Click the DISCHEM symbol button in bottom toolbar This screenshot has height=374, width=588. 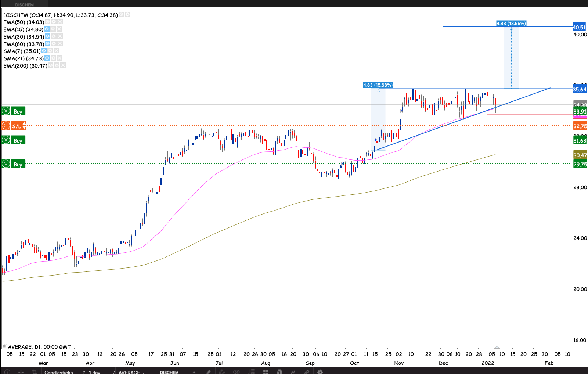169,372
